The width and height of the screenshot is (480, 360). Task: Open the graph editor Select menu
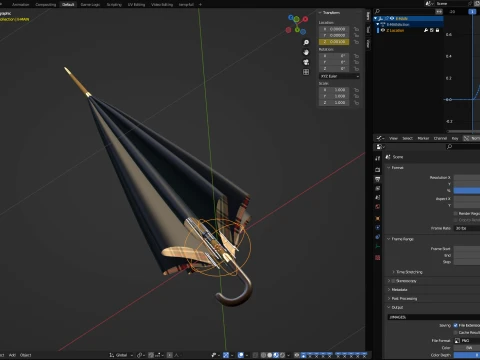pyautogui.click(x=407, y=138)
